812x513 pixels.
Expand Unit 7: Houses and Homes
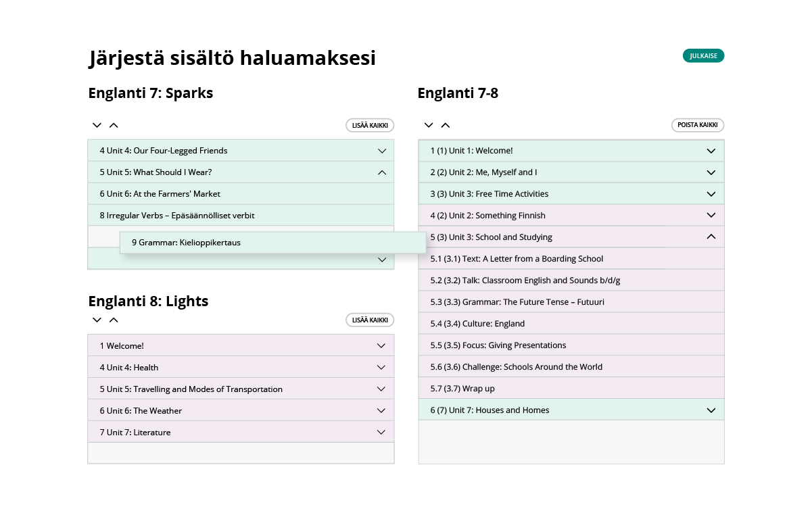click(x=711, y=410)
